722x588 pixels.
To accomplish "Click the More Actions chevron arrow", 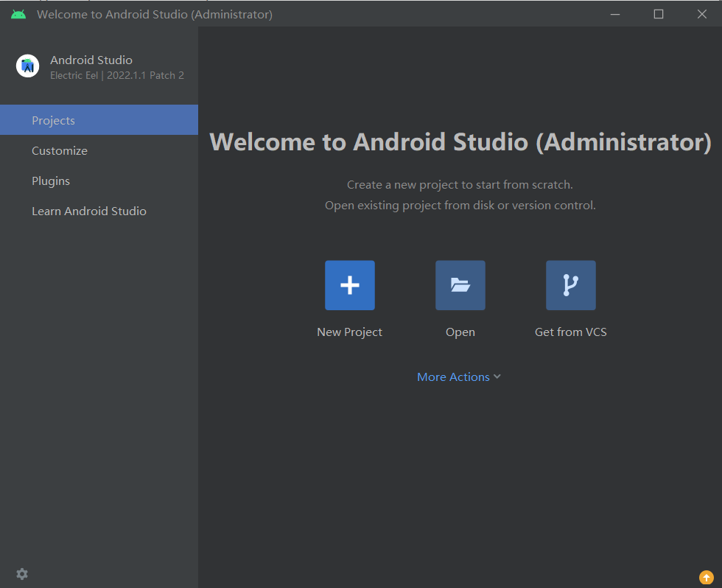I will click(x=497, y=377).
